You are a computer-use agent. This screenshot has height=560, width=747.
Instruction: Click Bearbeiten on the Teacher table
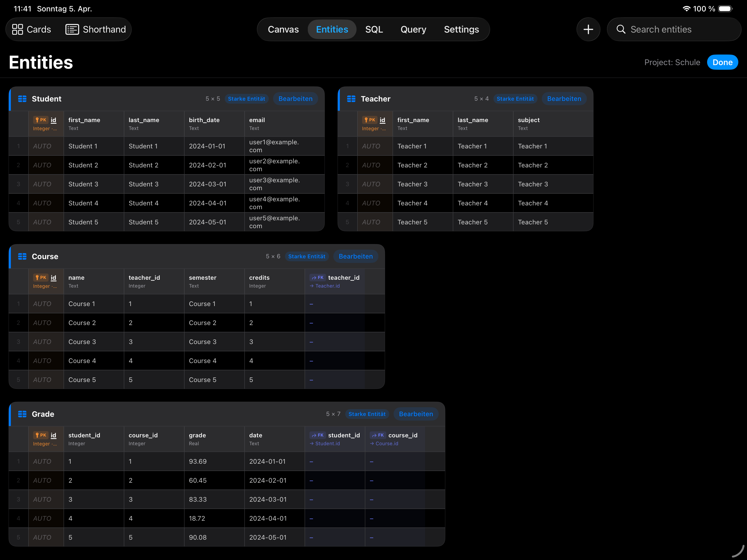pyautogui.click(x=564, y=99)
